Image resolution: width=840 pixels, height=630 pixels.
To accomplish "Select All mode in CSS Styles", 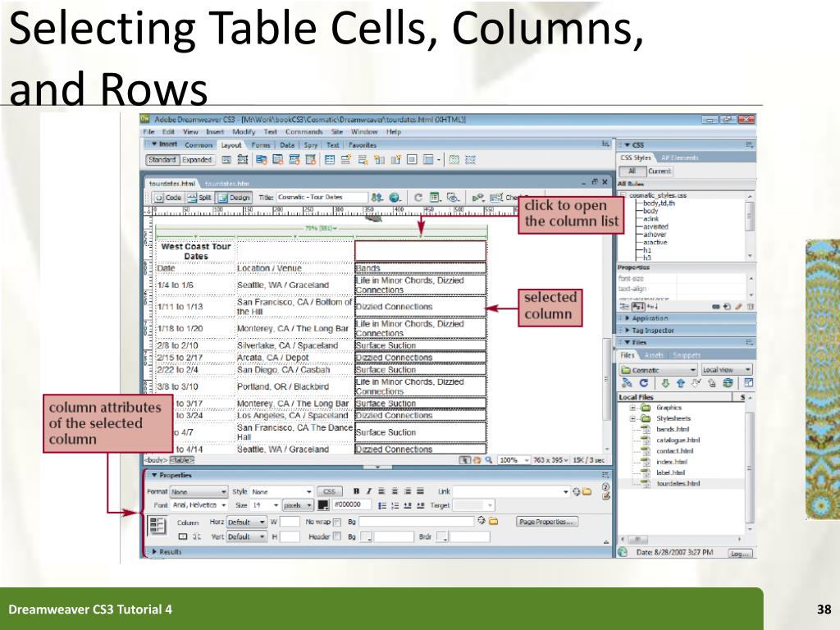I will coord(632,171).
